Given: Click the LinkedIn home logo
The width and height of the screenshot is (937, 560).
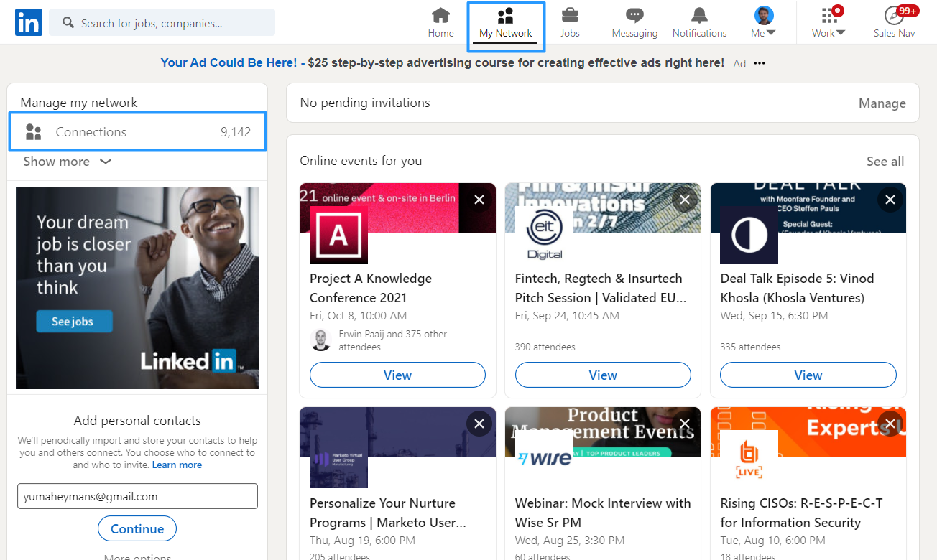Looking at the screenshot, I should [x=28, y=22].
